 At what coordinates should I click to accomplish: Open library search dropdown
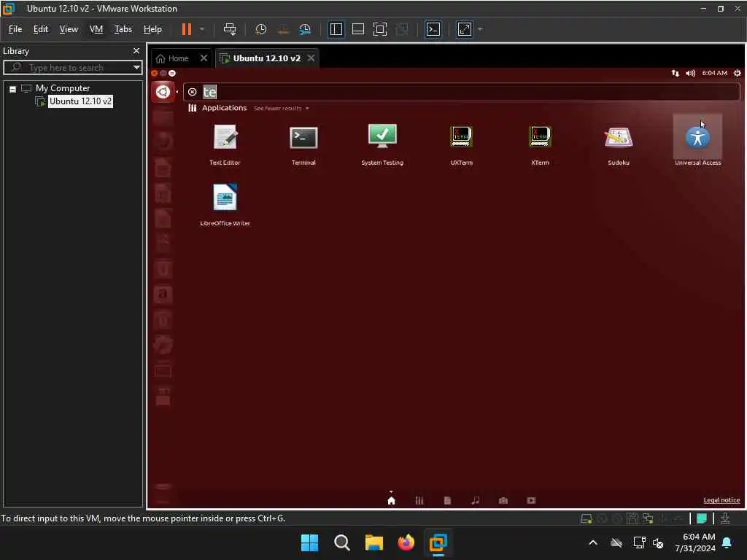(136, 67)
